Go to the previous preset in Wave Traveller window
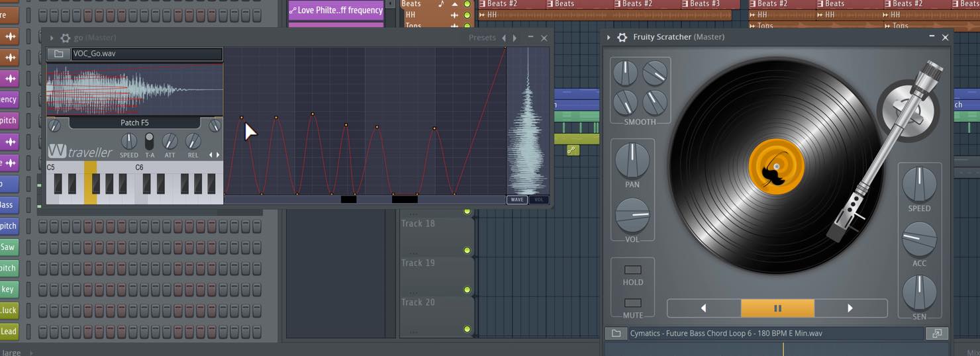980x356 pixels. coord(504,38)
